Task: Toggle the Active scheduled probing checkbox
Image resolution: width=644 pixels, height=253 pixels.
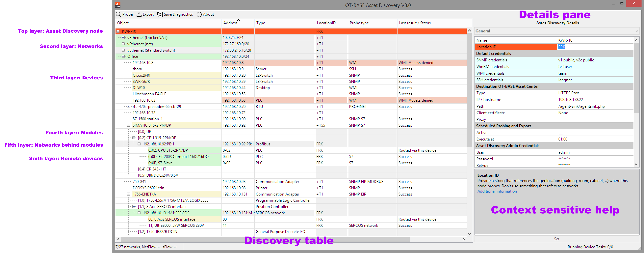Action: tap(561, 133)
